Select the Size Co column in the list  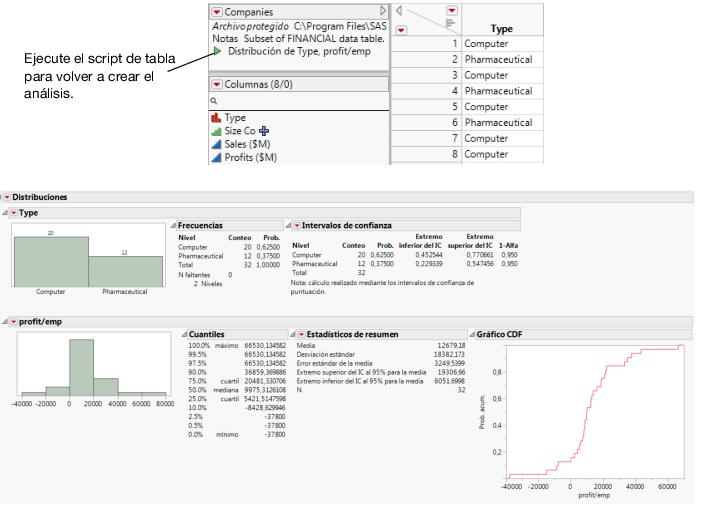click(240, 131)
